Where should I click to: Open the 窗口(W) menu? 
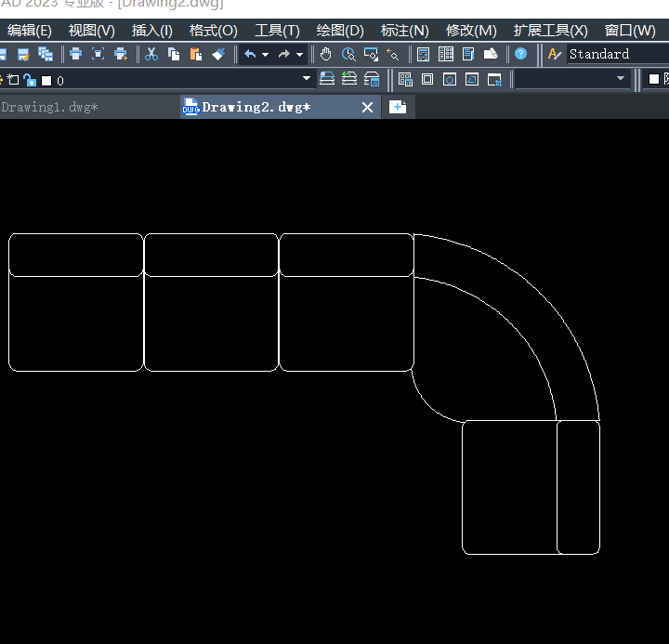[x=630, y=31]
